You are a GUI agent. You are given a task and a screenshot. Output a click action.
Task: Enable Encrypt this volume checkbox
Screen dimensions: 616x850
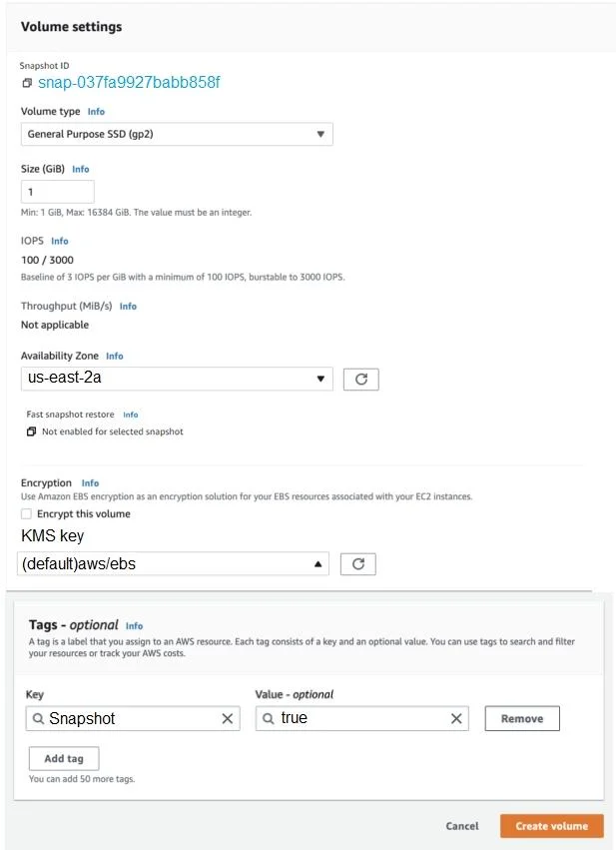pyautogui.click(x=26, y=514)
